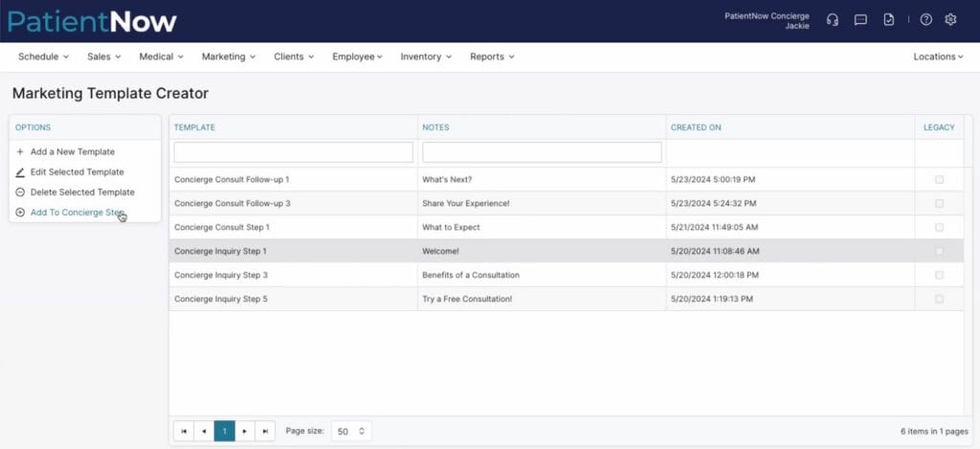Expand the Locations dropdown
Screen dimensions: 980x449
click(x=938, y=56)
